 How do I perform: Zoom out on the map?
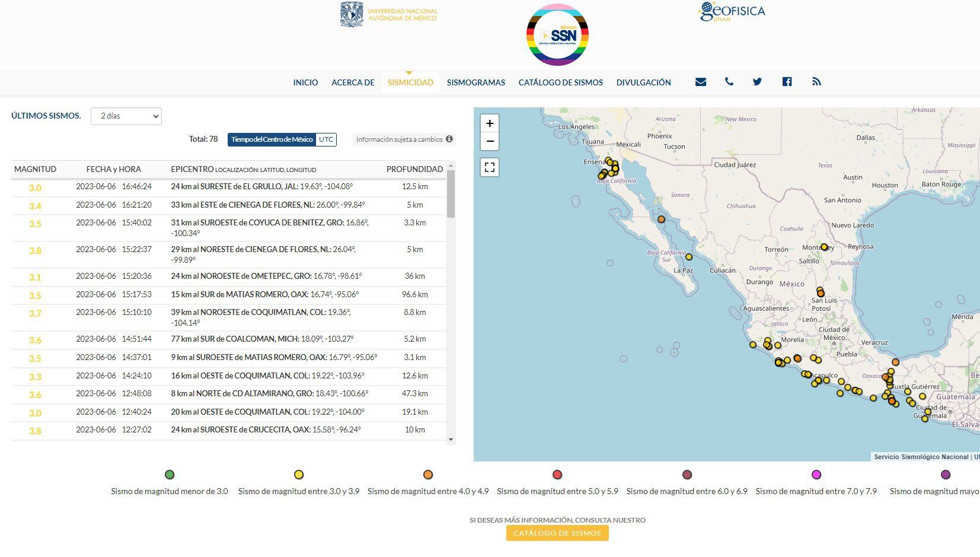[490, 141]
